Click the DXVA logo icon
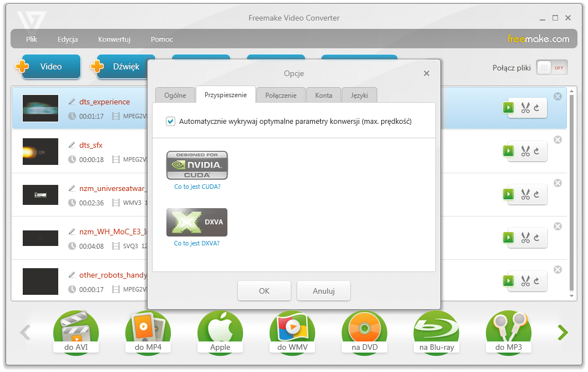 (197, 222)
